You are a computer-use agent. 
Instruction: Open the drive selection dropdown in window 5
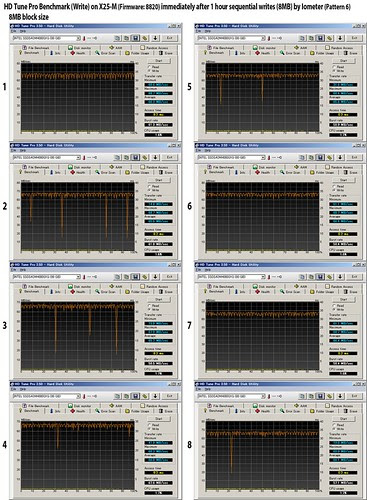pos(231,38)
